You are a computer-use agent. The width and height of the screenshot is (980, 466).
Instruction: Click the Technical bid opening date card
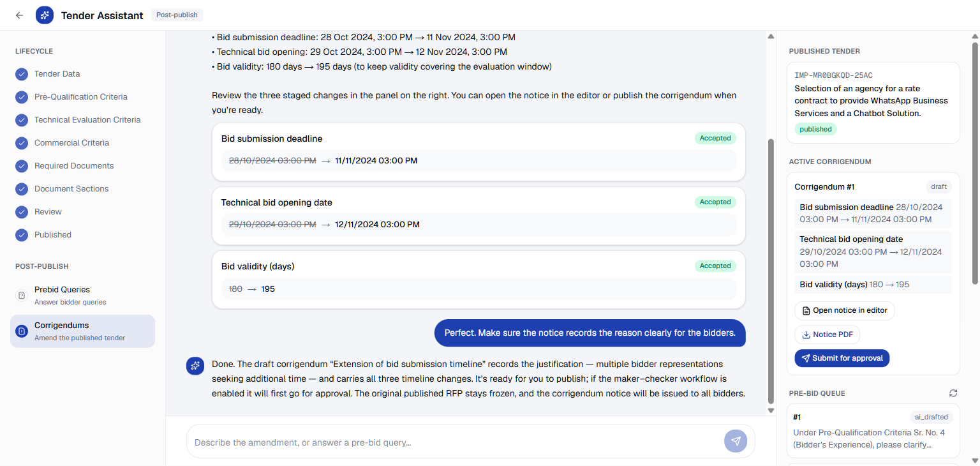click(479, 216)
